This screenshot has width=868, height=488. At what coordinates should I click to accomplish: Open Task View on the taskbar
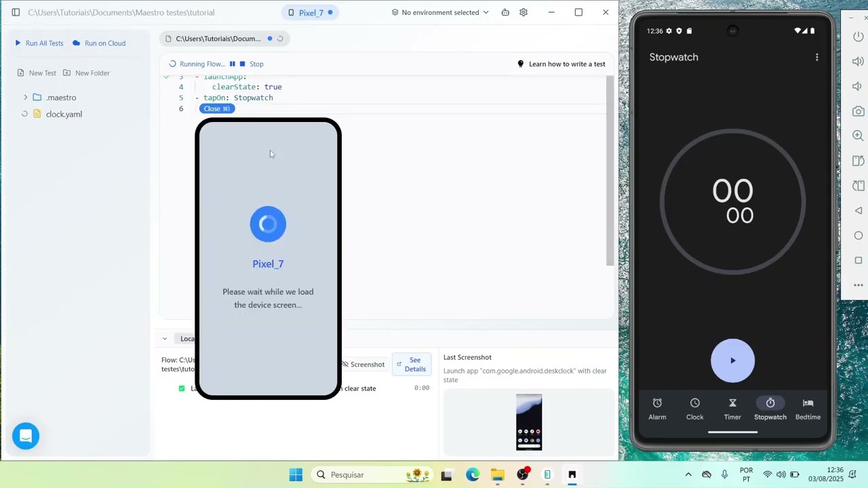pyautogui.click(x=446, y=475)
